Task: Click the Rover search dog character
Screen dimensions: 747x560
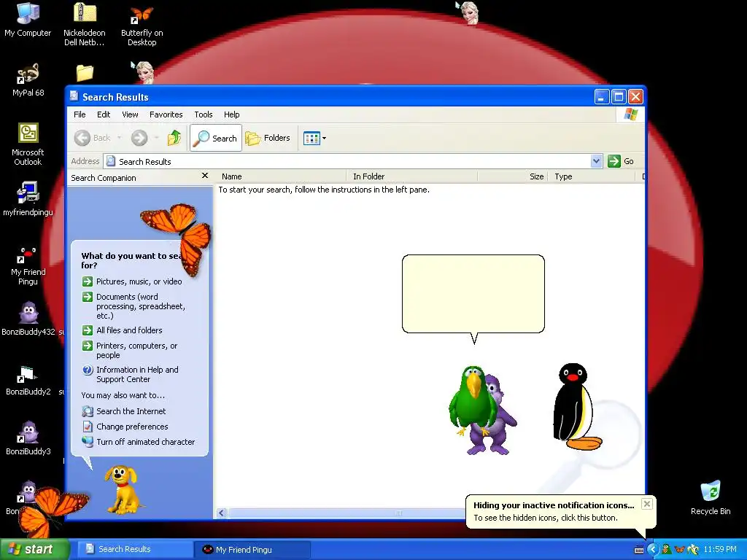Action: pos(123,489)
